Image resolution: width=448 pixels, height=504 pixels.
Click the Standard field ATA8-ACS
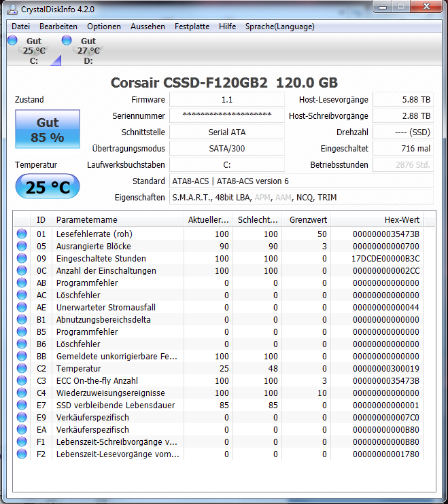tap(301, 181)
